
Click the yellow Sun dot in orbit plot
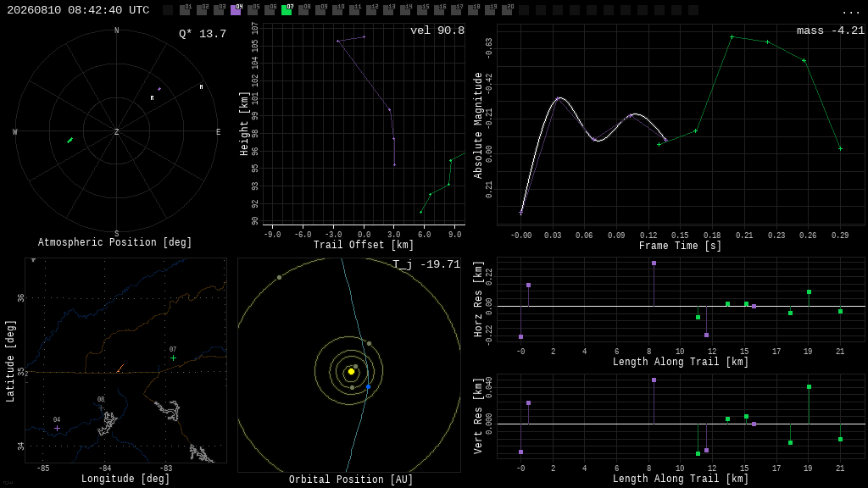[351, 371]
